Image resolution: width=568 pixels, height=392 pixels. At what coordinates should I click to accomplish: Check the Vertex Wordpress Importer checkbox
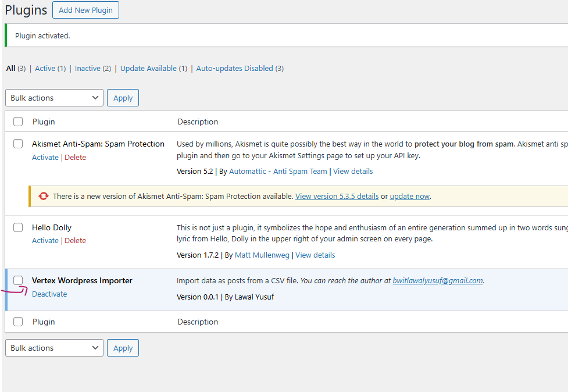18,280
